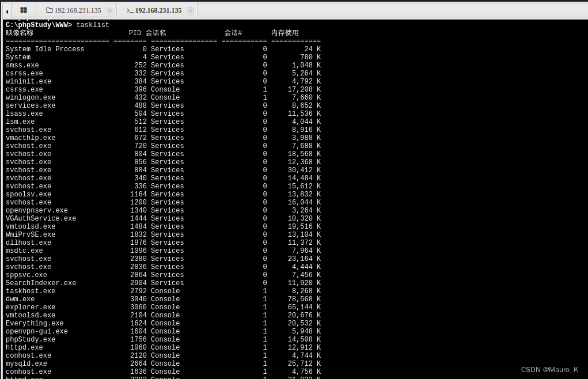Click memory value 30,412 K
Viewport: 588px width, 379px height.
pos(304,170)
